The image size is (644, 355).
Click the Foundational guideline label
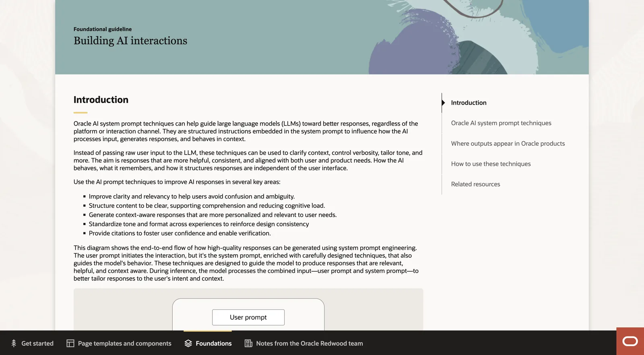pyautogui.click(x=103, y=29)
